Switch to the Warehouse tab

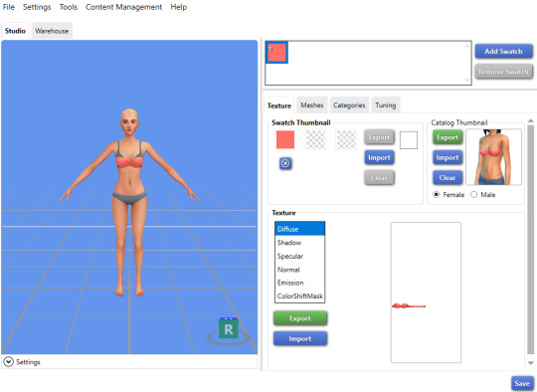click(x=52, y=31)
